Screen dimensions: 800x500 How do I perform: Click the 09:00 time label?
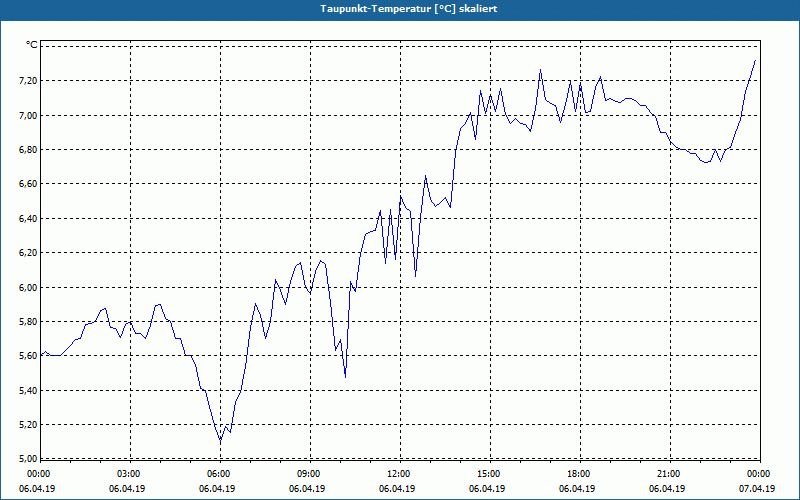click(310, 474)
